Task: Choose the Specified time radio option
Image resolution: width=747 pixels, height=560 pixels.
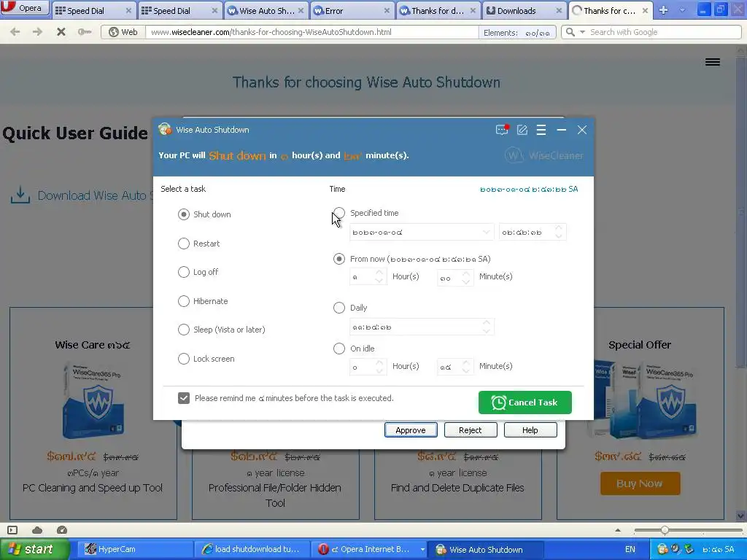Action: click(x=339, y=213)
